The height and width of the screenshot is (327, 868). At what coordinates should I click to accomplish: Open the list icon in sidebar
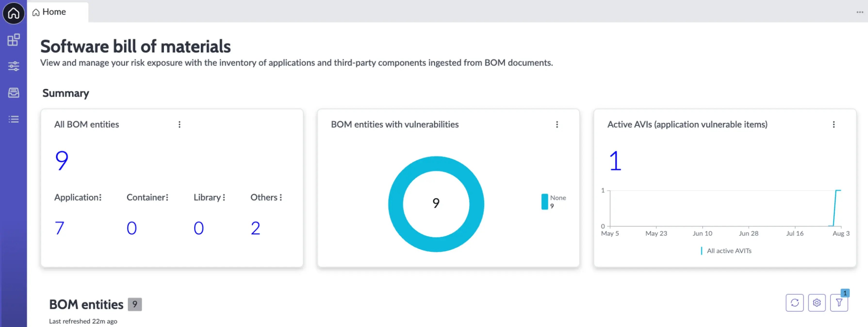[14, 119]
